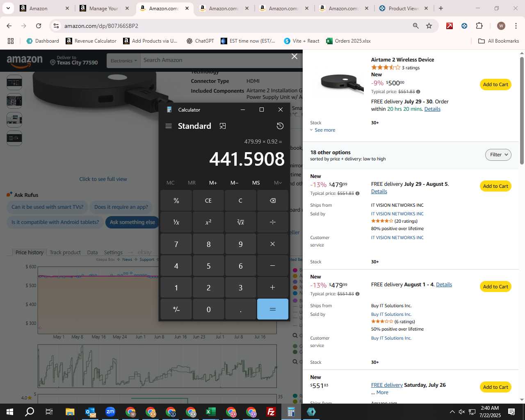Screen dimensions: 525x420
Task: Open Excel from the taskbar
Action: (210, 412)
